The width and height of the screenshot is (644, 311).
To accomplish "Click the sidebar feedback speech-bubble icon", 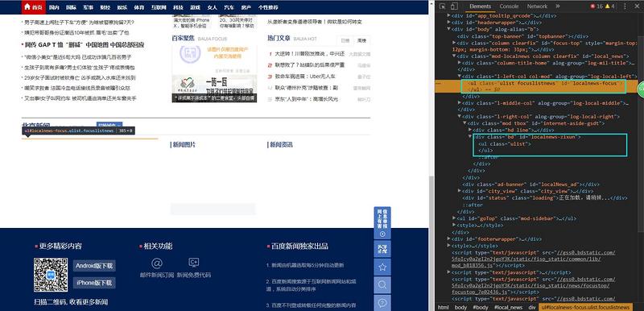I will 382,303.
